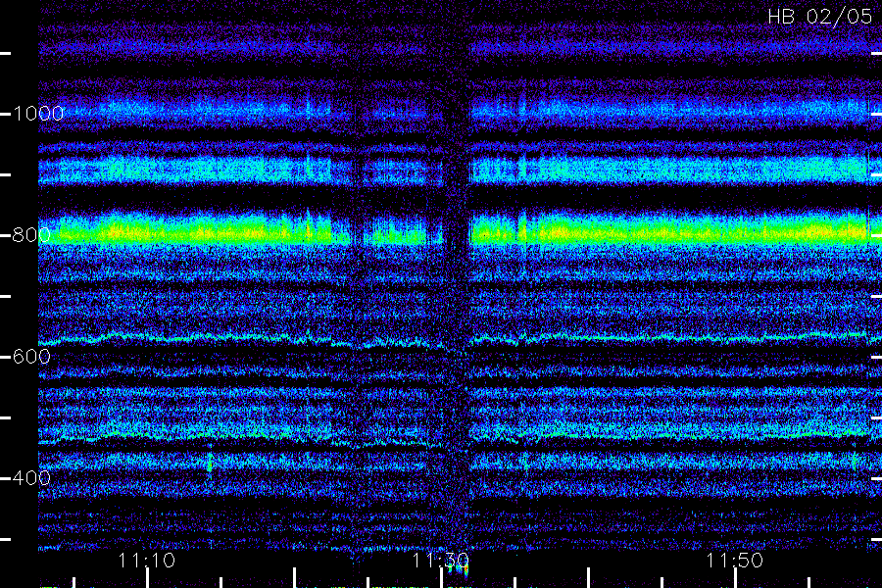This screenshot has width=882, height=588.
Task: Click the 11:30 time axis label
Action: pyautogui.click(x=440, y=560)
